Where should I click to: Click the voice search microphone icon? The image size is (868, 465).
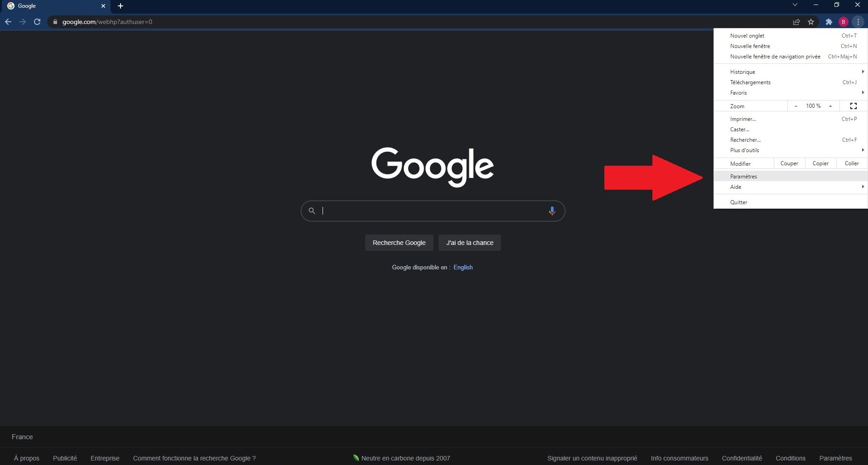coord(552,211)
